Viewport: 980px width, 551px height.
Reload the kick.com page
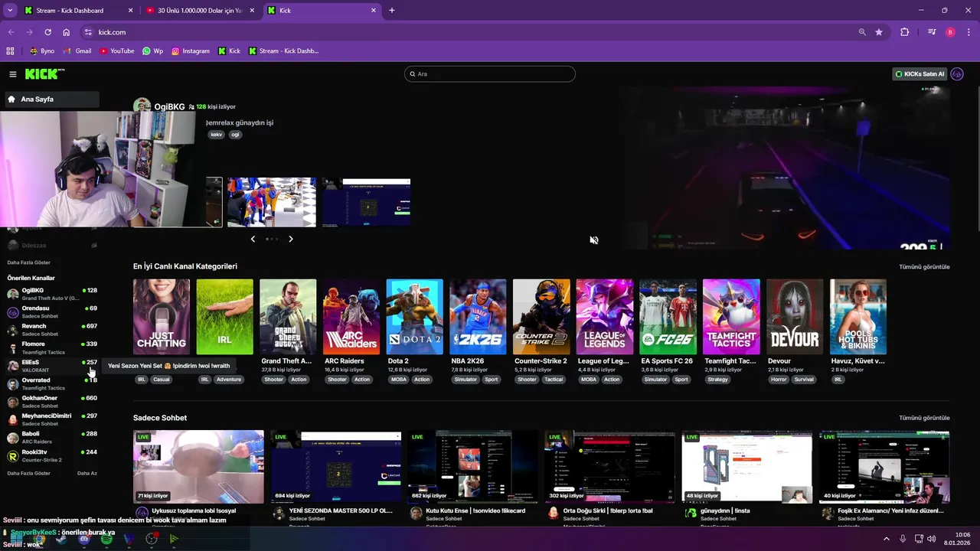pos(48,32)
